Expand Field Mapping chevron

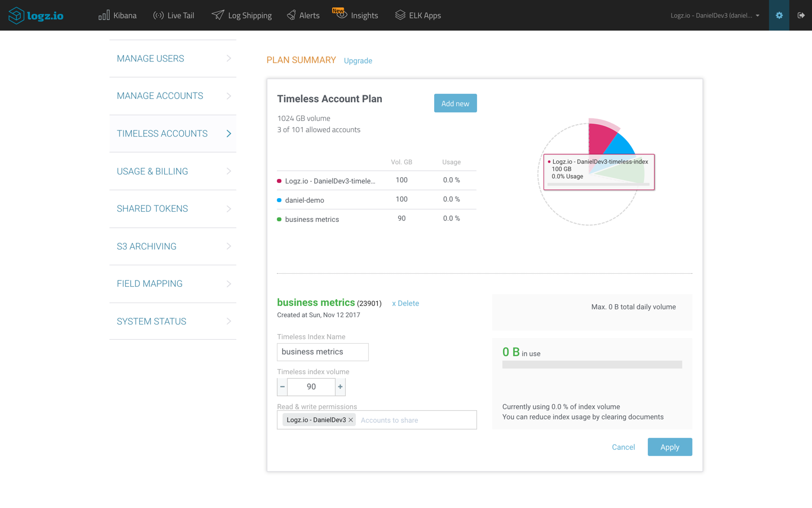[x=229, y=284]
